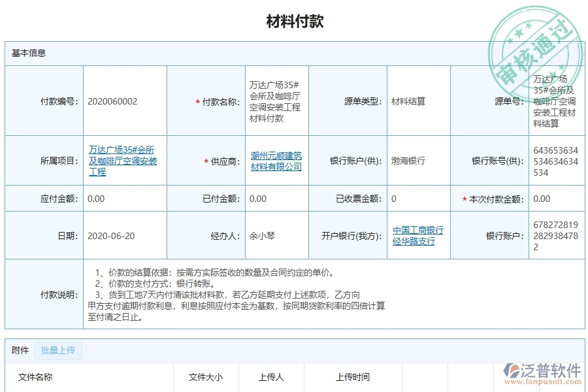Image resolution: width=588 pixels, height=392 pixels.
Task: Click the 审核通过 approval stamp
Action: pyautogui.click(x=536, y=41)
